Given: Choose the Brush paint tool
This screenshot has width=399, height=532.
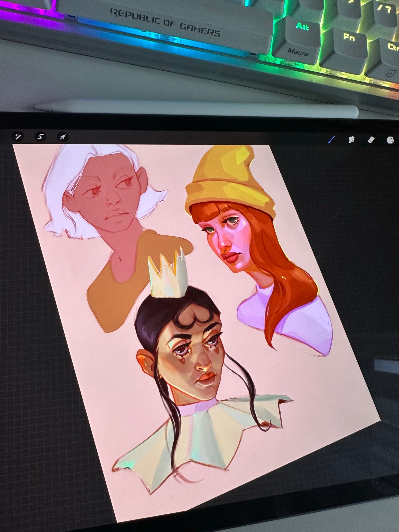Looking at the screenshot, I should pyautogui.click(x=331, y=139).
